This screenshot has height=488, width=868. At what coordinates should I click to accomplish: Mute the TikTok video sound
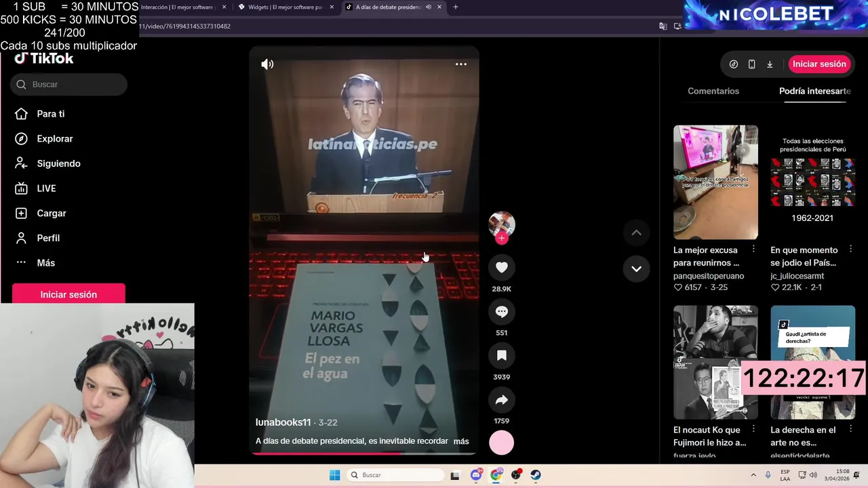point(267,64)
